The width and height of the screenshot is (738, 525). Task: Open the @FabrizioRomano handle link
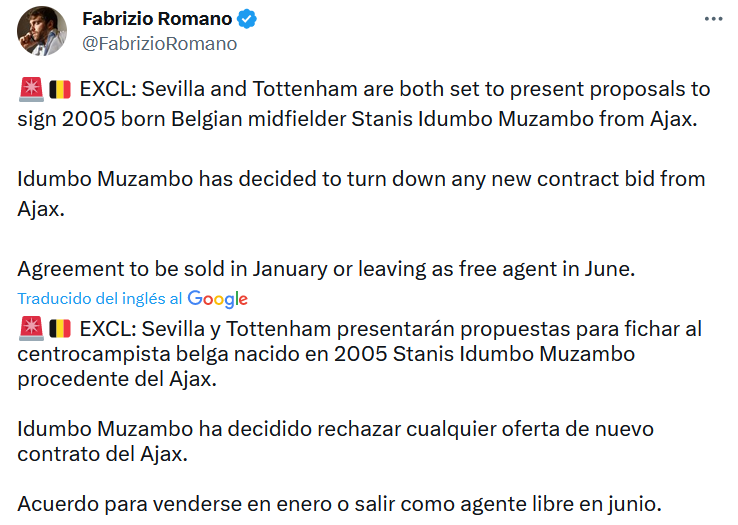(x=160, y=44)
